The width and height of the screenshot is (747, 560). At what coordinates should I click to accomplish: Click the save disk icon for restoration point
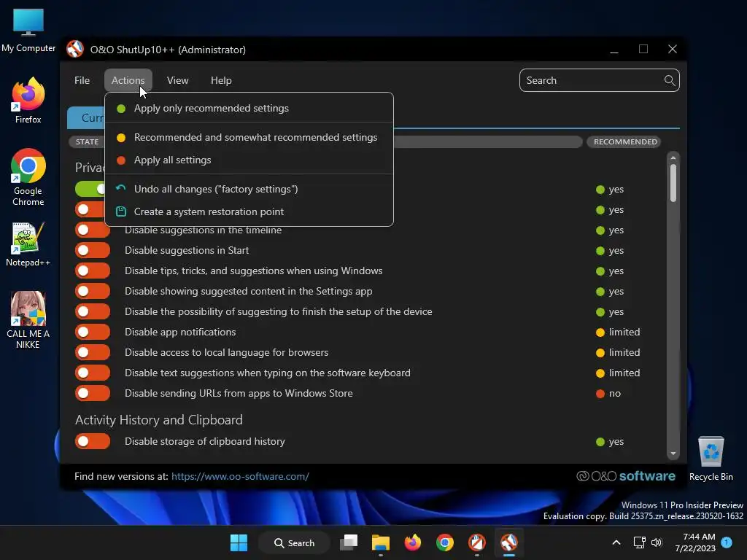[x=121, y=211]
